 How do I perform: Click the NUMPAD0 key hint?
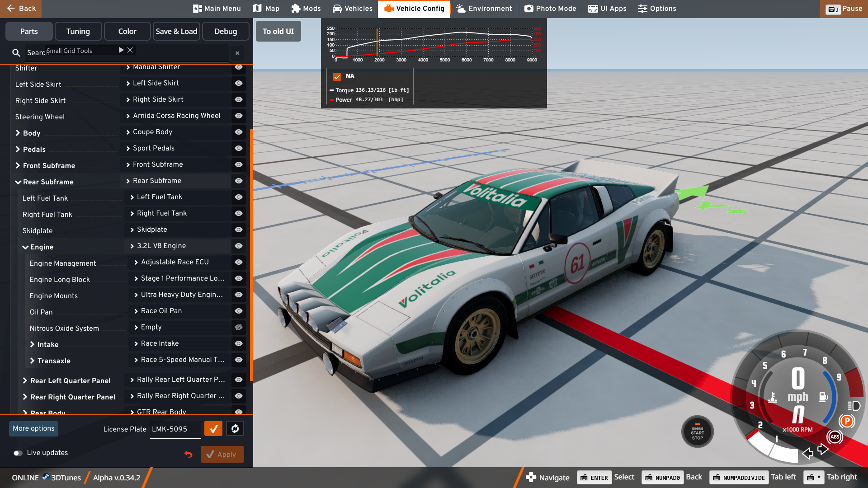[x=662, y=478]
